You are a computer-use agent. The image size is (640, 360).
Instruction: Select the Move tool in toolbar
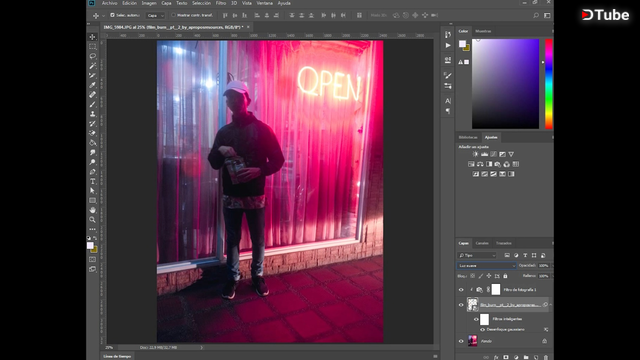coord(93,37)
